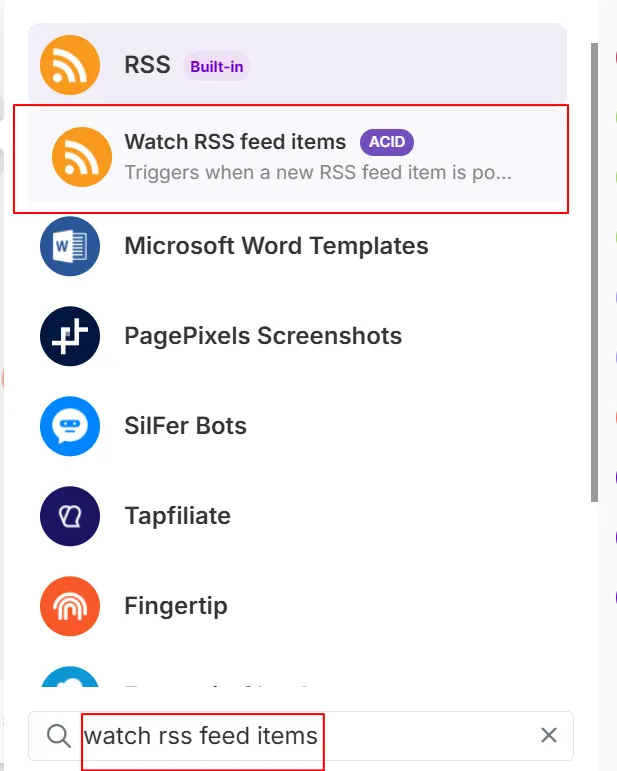617x771 pixels.
Task: Click the Watch RSS feed items icon
Action: [82, 157]
